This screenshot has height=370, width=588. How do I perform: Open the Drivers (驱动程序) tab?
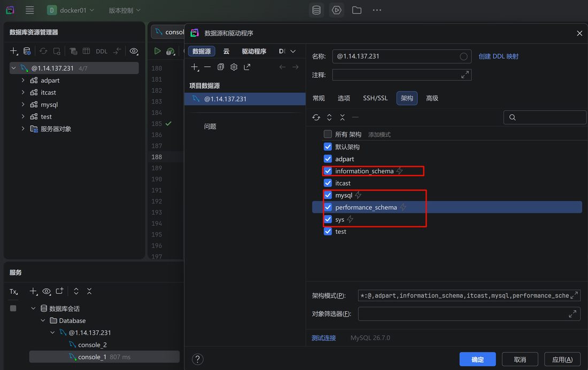254,51
